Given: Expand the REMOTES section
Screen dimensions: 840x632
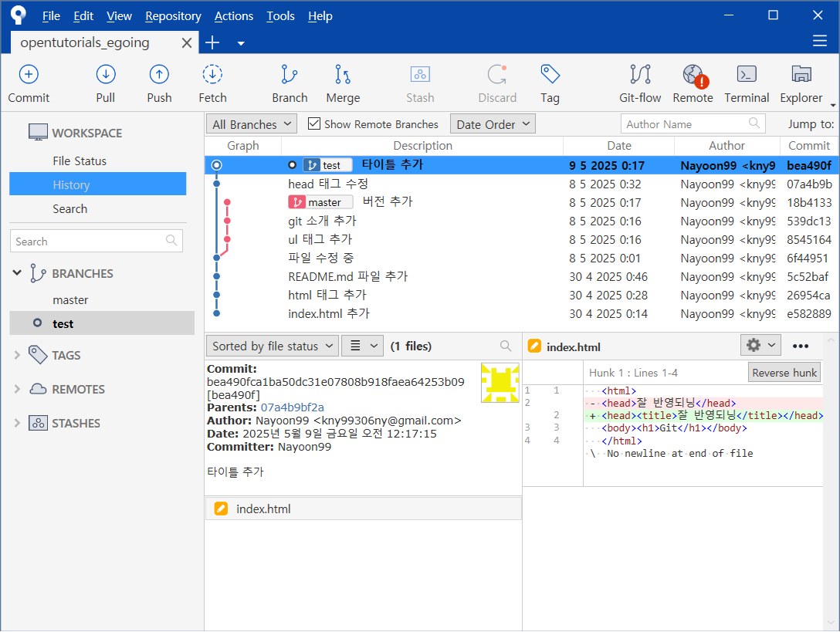Looking at the screenshot, I should click(x=17, y=390).
